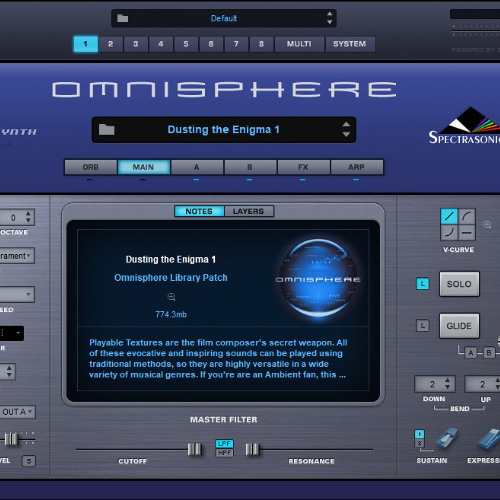Viewport: 500px width, 500px height.
Task: Increase the bend down range
Action: [448, 380]
